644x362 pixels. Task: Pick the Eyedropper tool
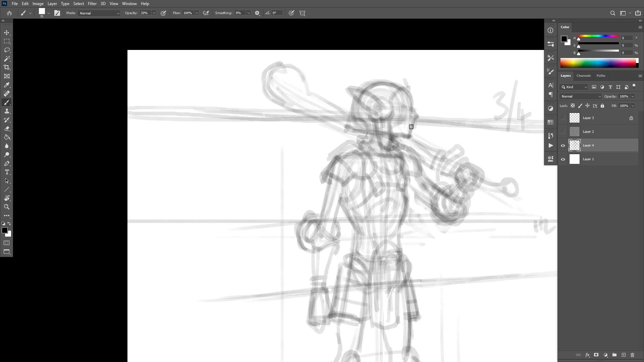[x=7, y=85]
